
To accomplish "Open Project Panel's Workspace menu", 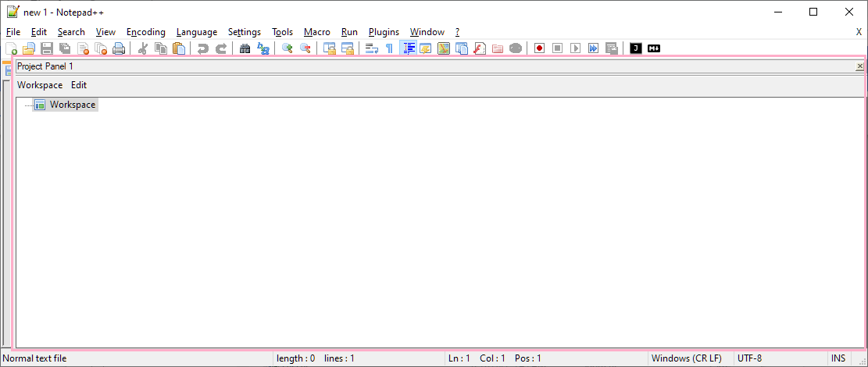I will [x=40, y=85].
